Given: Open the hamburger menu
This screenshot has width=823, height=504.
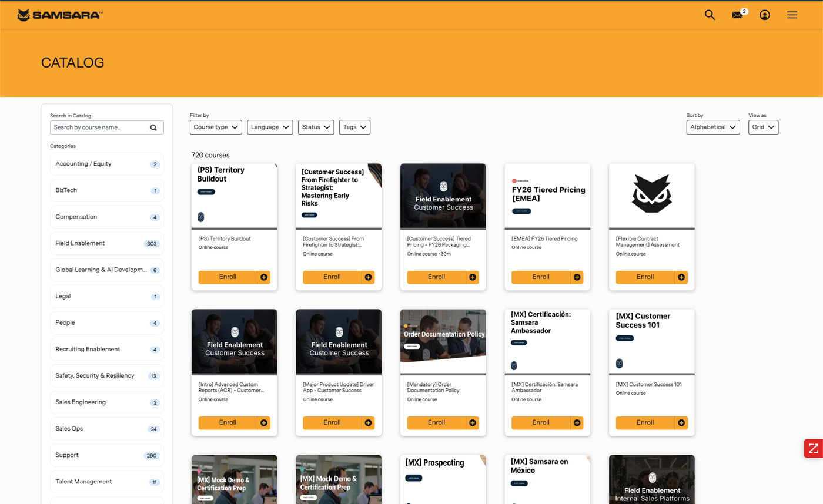Looking at the screenshot, I should coord(792,15).
